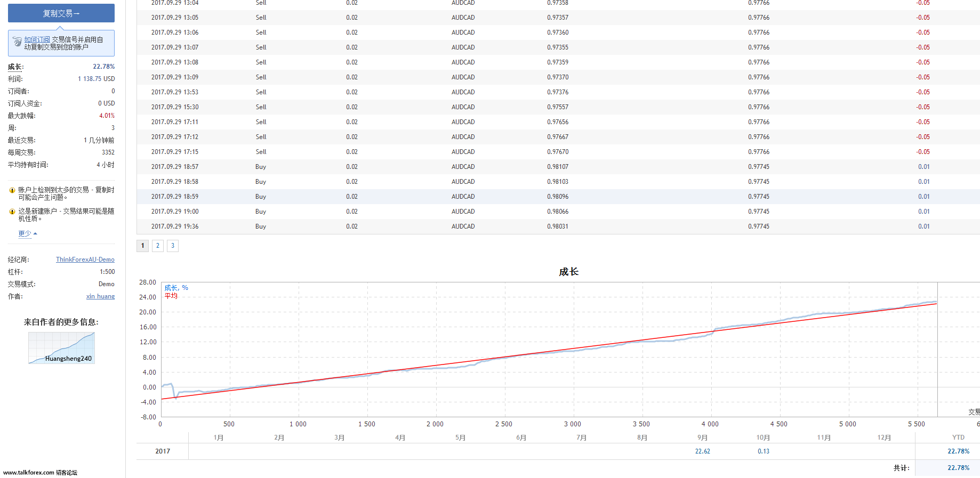Click the YTD 22.78% value in 2017 row
Screen dimensions: 980x478
coord(959,451)
